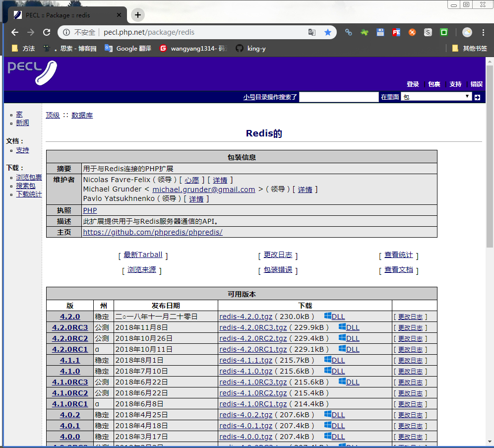This screenshot has height=448, width=494.
Task: Click the 心愿 link for Nicolas Favre-Felix
Action: coord(191,180)
